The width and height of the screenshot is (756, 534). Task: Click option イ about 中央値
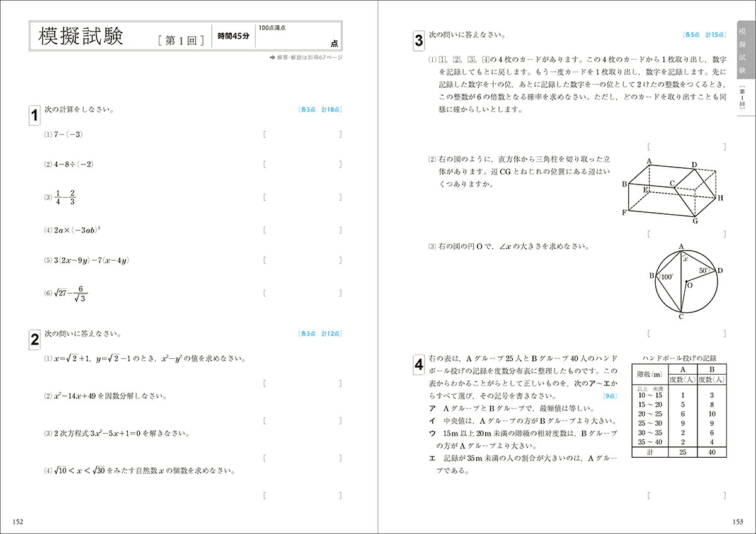point(523,421)
